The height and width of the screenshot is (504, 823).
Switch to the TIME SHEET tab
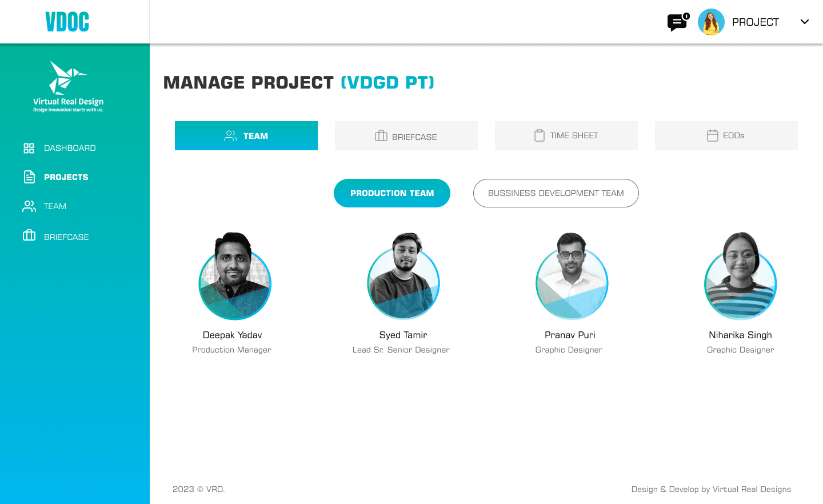click(566, 135)
